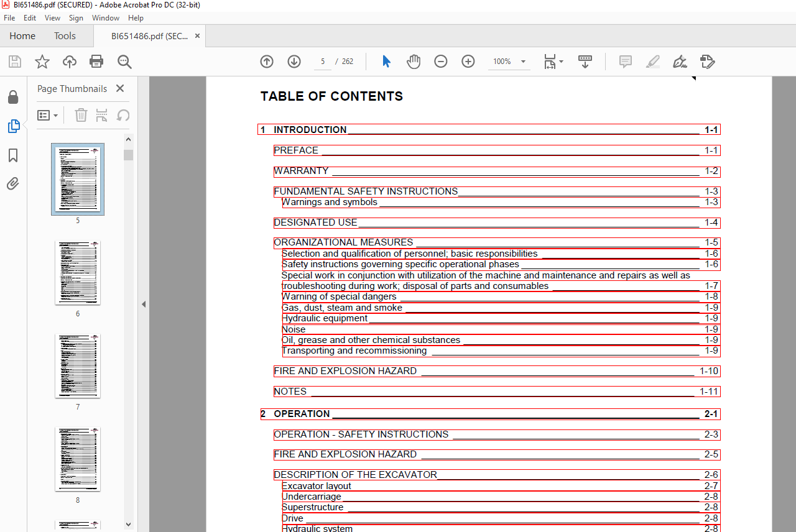Click the stamp tool icon in the toolbar

click(x=707, y=62)
